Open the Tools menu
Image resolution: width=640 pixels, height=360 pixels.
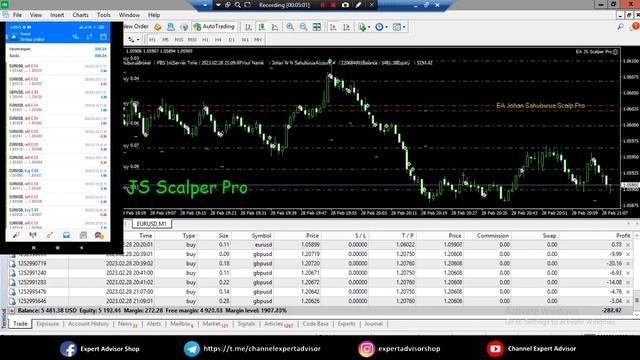pos(104,15)
